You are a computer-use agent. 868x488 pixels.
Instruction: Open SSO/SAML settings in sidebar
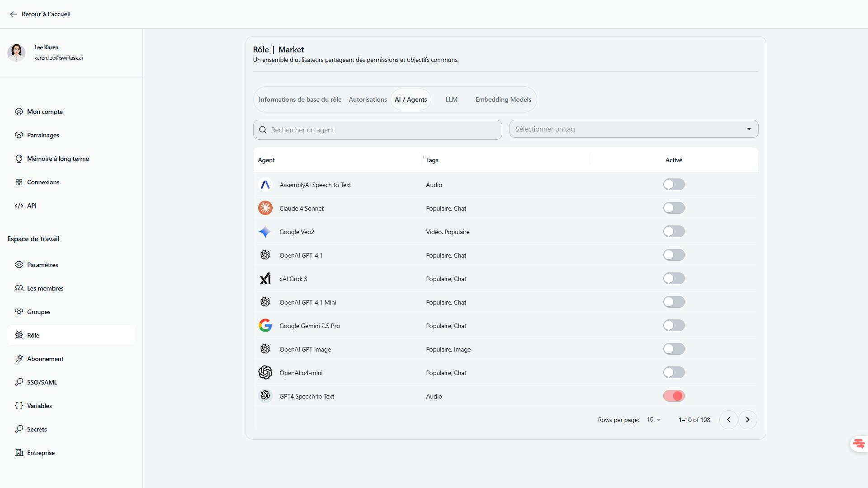(42, 382)
